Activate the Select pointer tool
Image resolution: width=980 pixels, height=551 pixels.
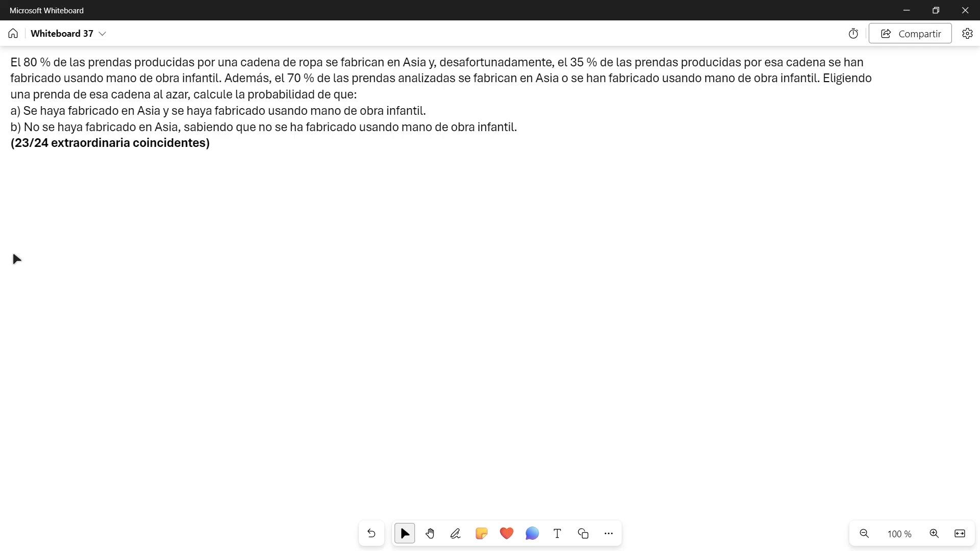[x=405, y=534]
